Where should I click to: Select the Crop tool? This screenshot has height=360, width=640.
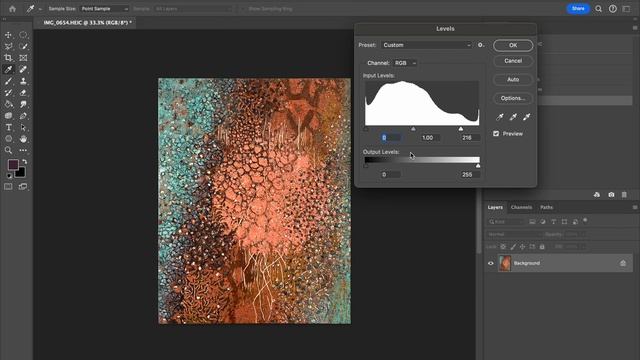[x=8, y=58]
